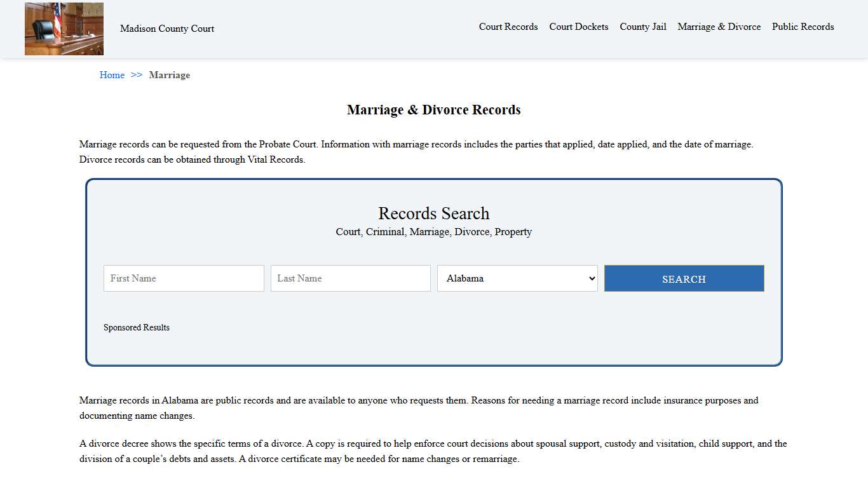Viewport: 868px width, 488px height.
Task: Click the Alabama state dropdown
Action: (517, 278)
